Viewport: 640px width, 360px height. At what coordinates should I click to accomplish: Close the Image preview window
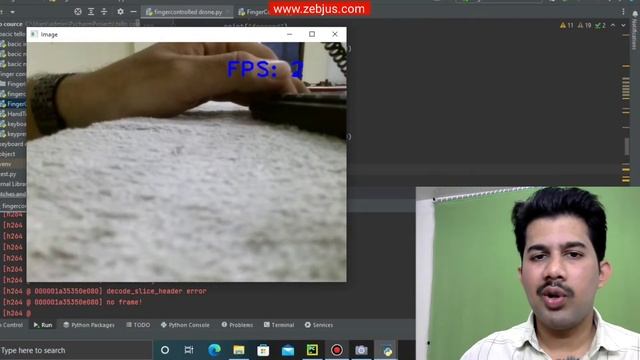point(335,34)
